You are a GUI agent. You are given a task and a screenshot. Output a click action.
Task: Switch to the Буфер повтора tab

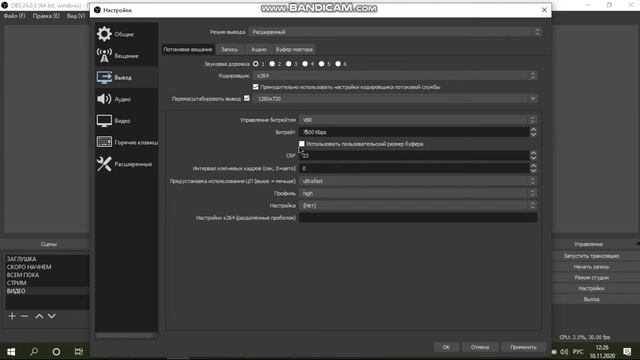click(294, 49)
